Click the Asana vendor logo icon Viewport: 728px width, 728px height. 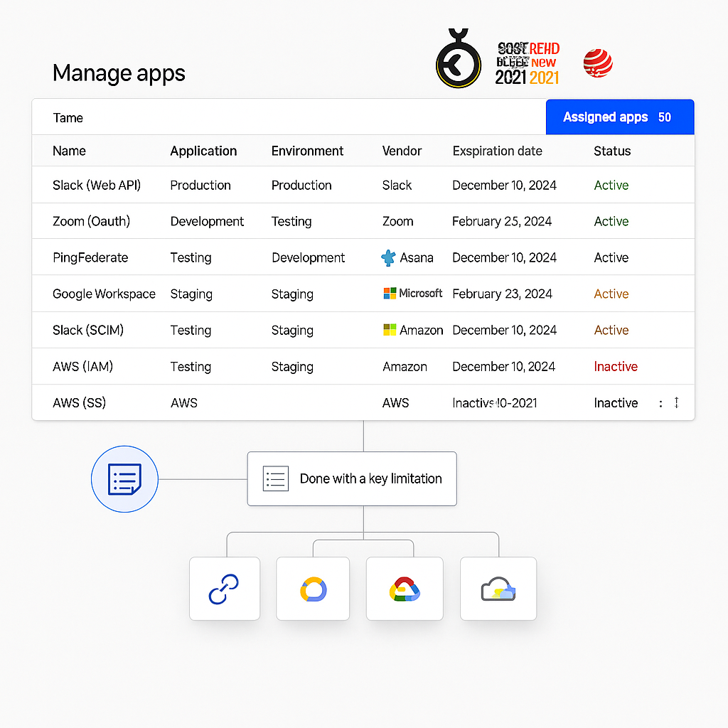point(388,257)
